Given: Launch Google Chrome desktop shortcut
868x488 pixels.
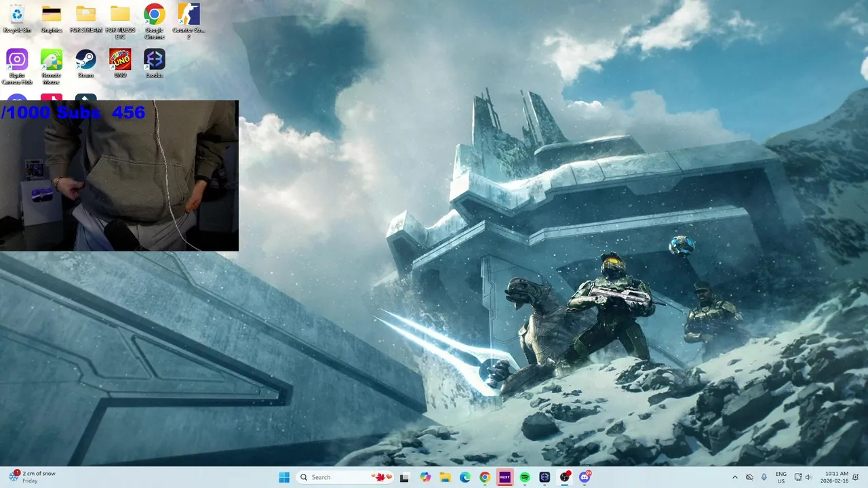Looking at the screenshot, I should (x=154, y=22).
